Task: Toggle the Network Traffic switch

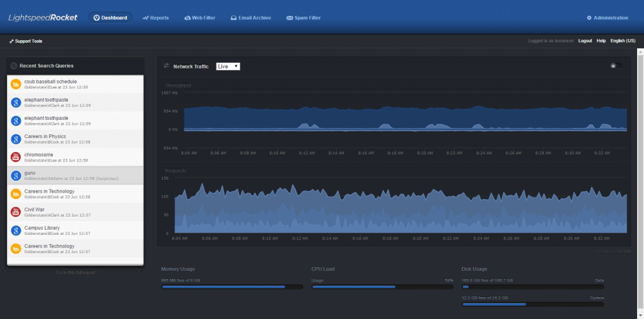Action: (616, 65)
